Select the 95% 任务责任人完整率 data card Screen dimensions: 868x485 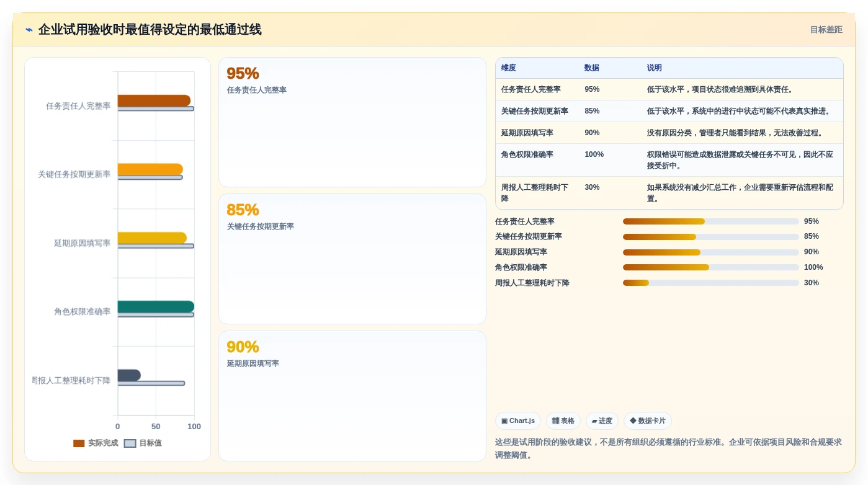352,122
